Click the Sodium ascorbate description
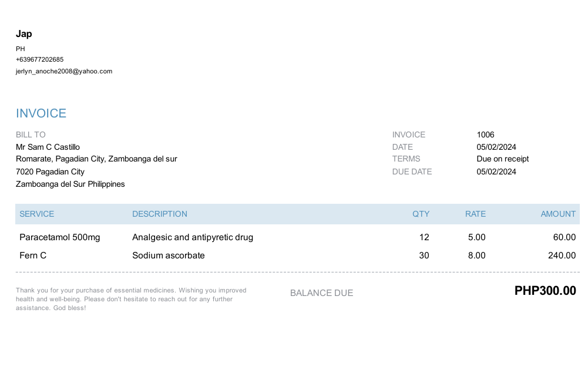The image size is (588, 370). [169, 255]
